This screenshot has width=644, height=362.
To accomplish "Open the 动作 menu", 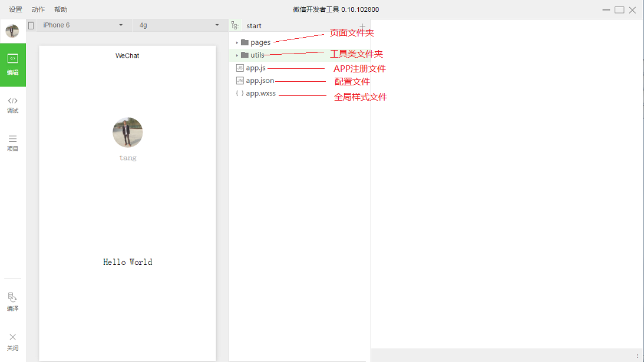I will click(x=38, y=9).
